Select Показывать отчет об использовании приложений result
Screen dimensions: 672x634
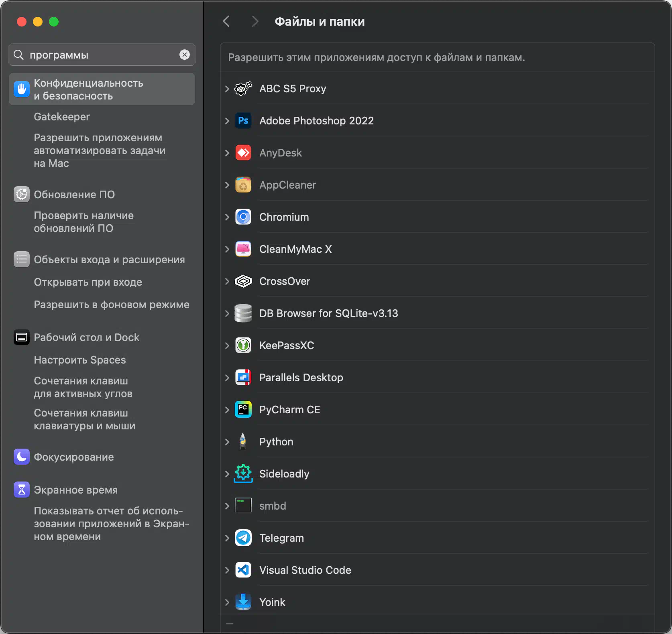(x=112, y=523)
